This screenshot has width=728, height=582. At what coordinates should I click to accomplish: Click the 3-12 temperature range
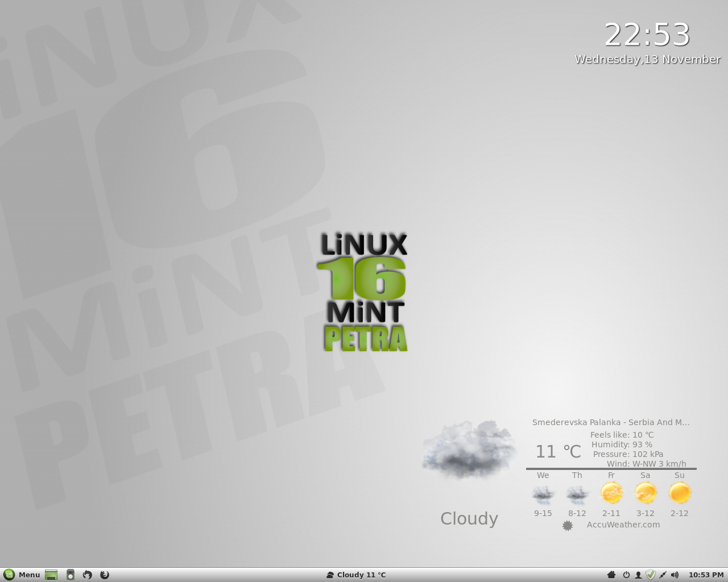point(646,513)
